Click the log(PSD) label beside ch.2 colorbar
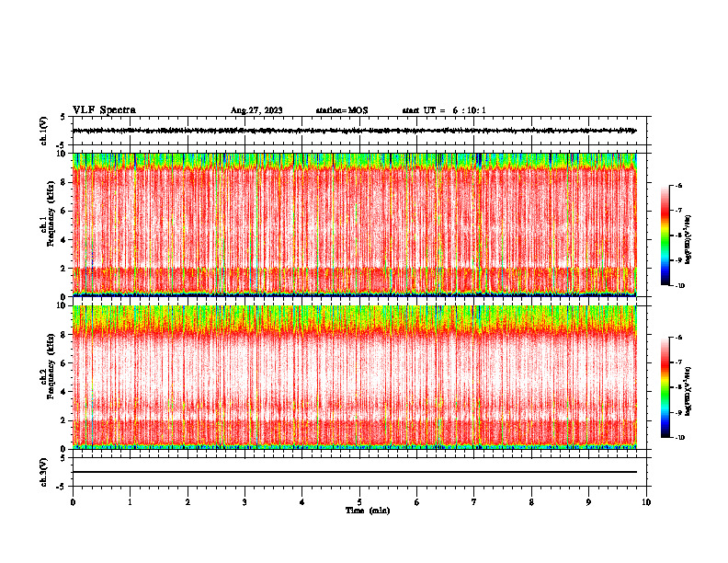Screen dimensions: 728x563 point(688,391)
